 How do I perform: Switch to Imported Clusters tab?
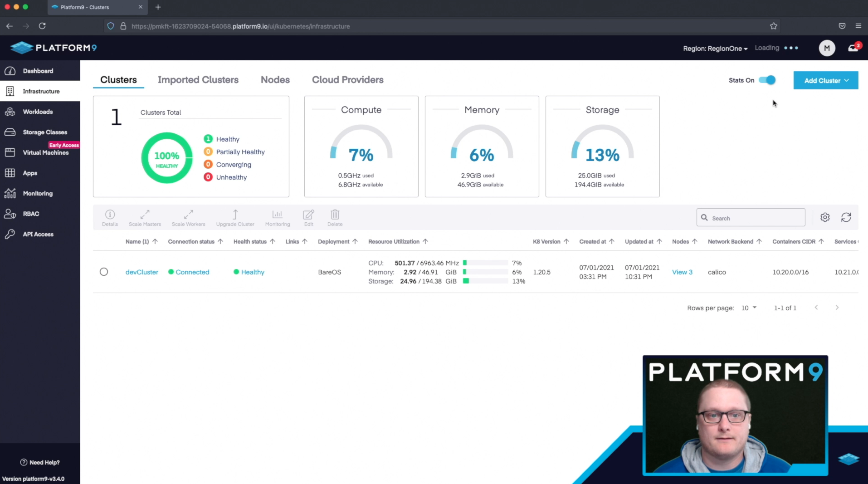(x=198, y=80)
